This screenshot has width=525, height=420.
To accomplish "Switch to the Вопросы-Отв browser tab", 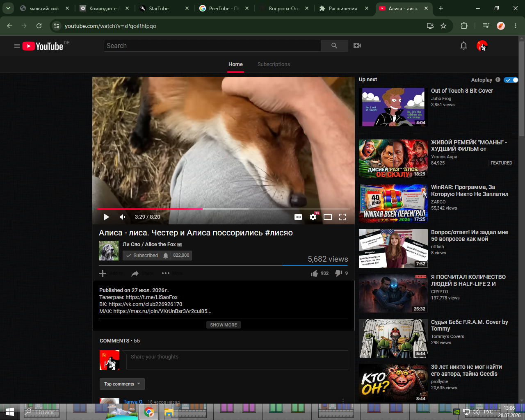I will tap(285, 8).
